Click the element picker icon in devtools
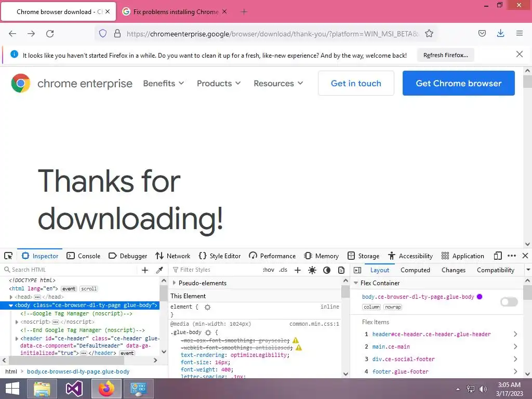This screenshot has height=399, width=532. pyautogui.click(x=8, y=256)
